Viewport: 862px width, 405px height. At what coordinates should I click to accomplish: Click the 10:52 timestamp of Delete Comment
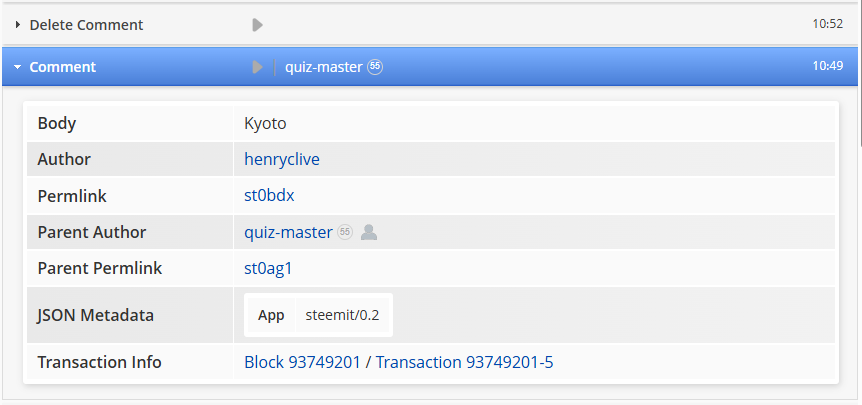[828, 24]
